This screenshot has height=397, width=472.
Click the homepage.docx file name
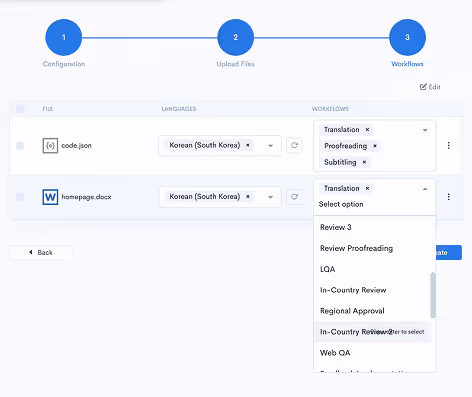(x=86, y=197)
